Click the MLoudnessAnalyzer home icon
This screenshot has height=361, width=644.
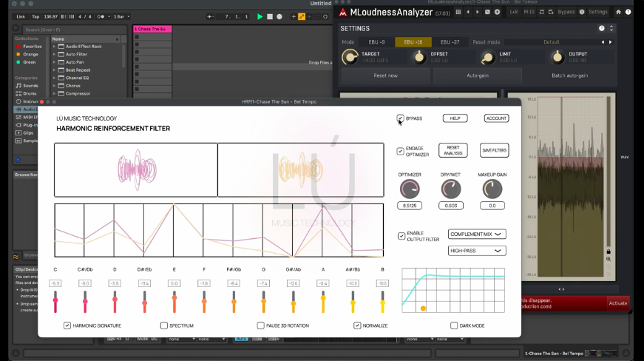coord(618,13)
